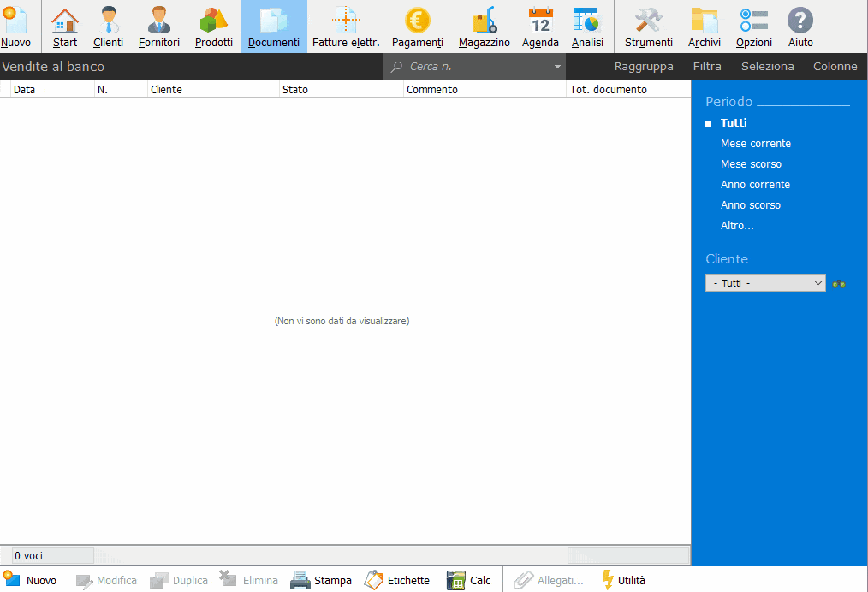Click the Allegati paperclip button
868x592 pixels.
[x=549, y=580]
